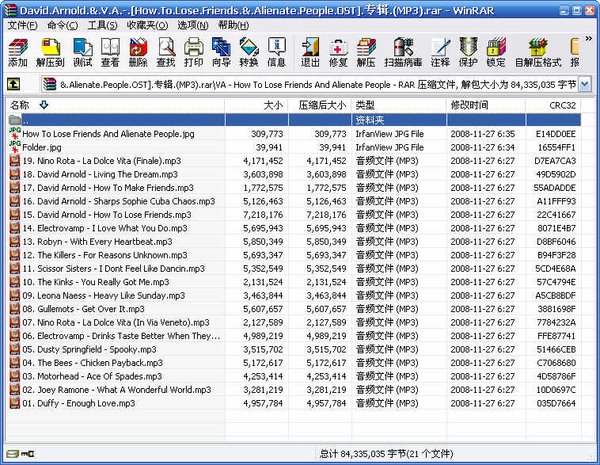
Task: Click the 删除 (Delete) toolbar icon
Action: point(138,52)
